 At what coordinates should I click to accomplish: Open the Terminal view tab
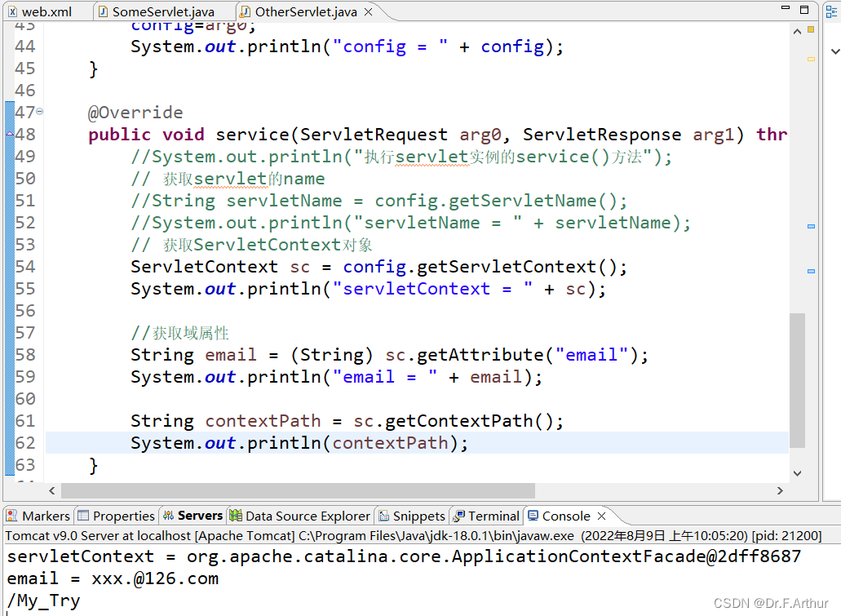[486, 516]
